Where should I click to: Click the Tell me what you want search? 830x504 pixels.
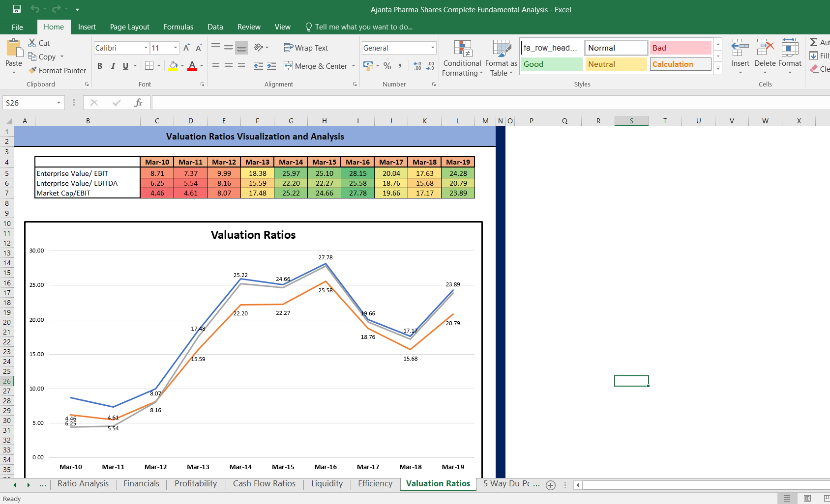[x=359, y=27]
